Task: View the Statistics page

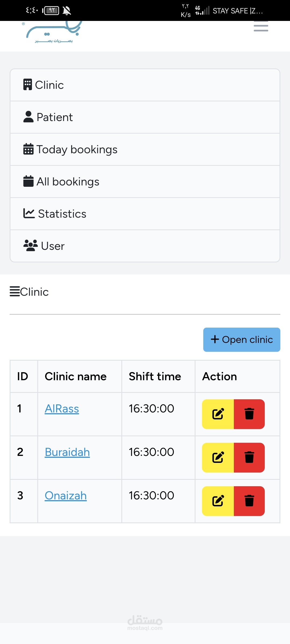Action: click(145, 214)
